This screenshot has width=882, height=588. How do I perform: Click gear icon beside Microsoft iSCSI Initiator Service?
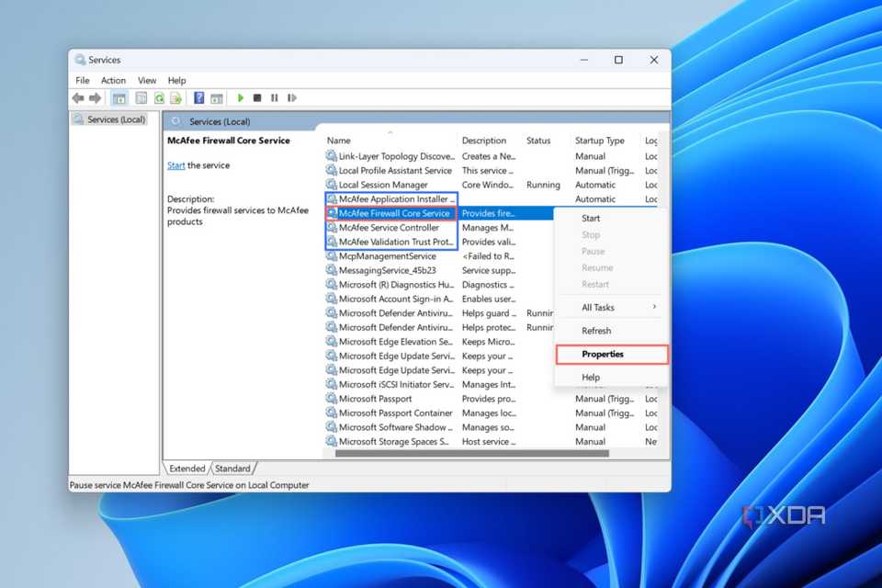[332, 384]
